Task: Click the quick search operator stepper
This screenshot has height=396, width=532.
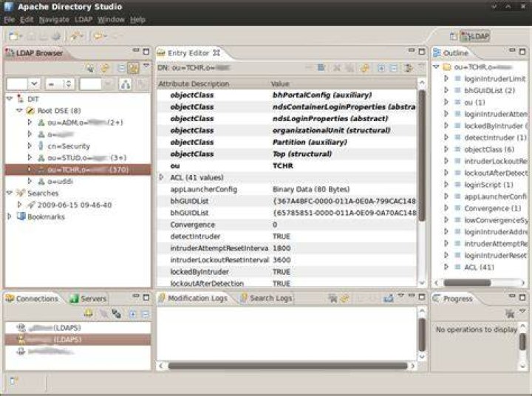Action: [68, 83]
